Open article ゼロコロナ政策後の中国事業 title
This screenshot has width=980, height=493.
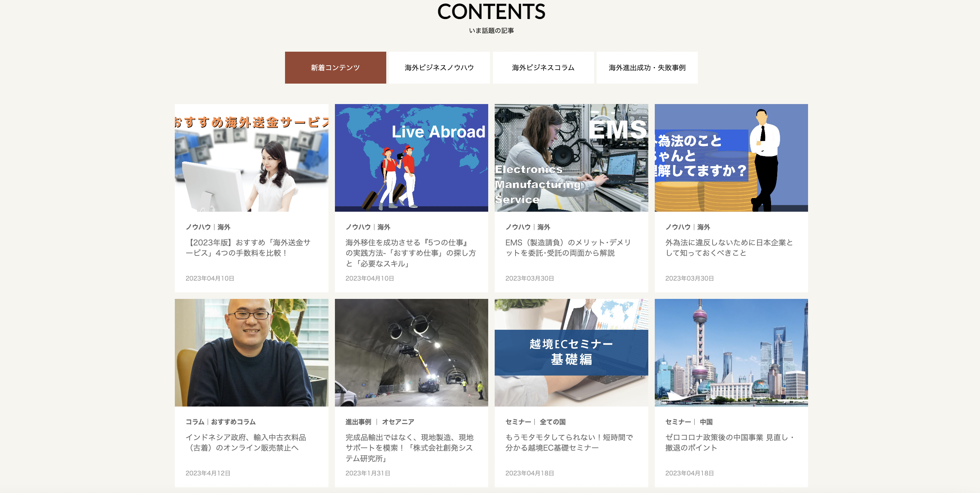pyautogui.click(x=730, y=442)
